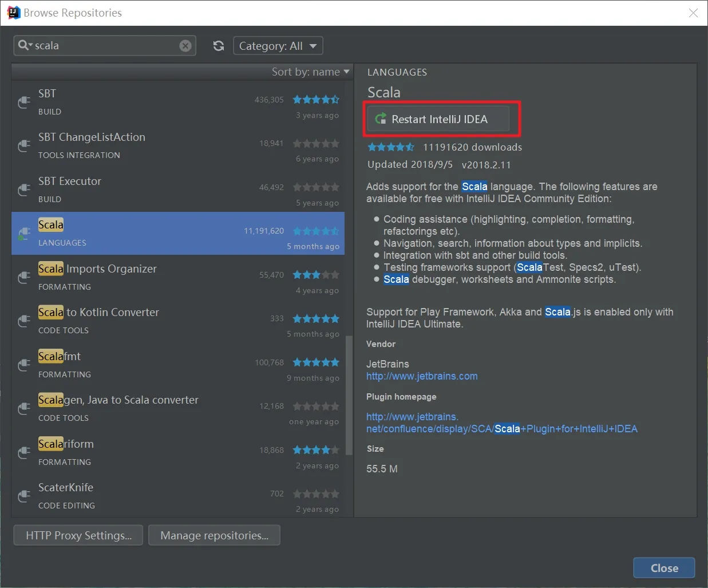Click the IntelliJ IDEA logo in title bar
The image size is (708, 588).
tap(13, 12)
